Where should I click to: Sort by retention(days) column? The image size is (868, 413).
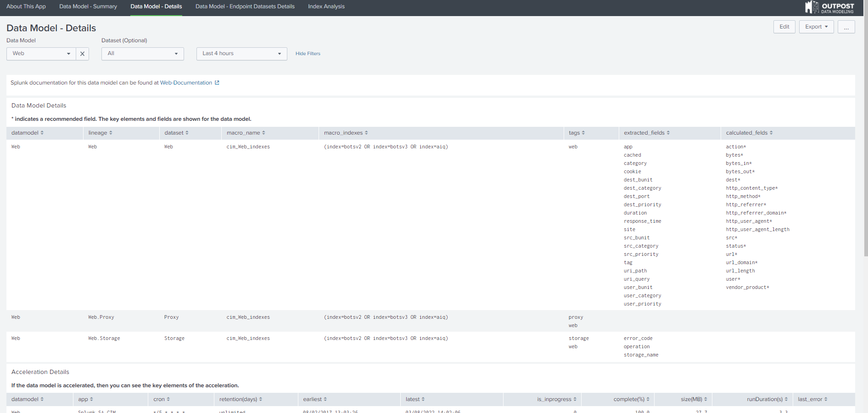pyautogui.click(x=241, y=399)
